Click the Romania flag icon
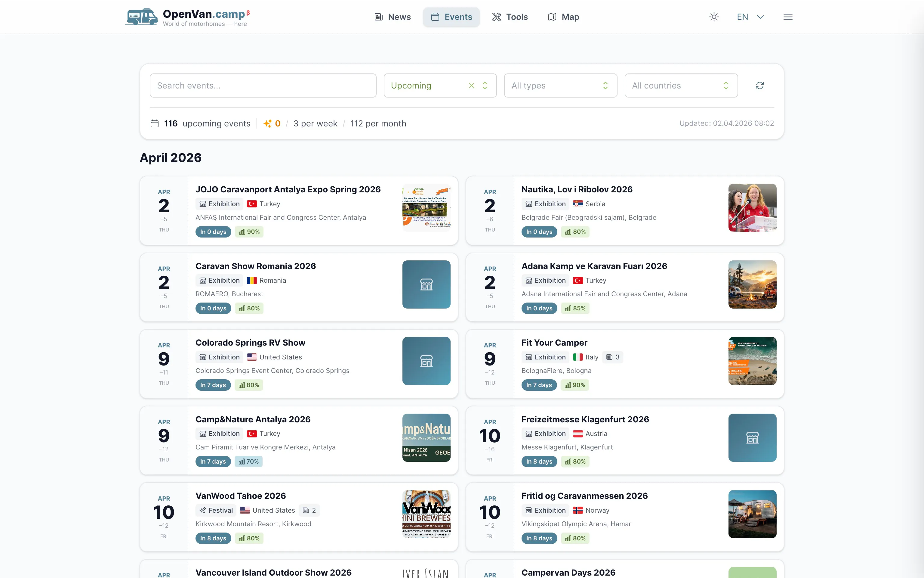Viewport: 924px width, 578px height. tap(252, 281)
